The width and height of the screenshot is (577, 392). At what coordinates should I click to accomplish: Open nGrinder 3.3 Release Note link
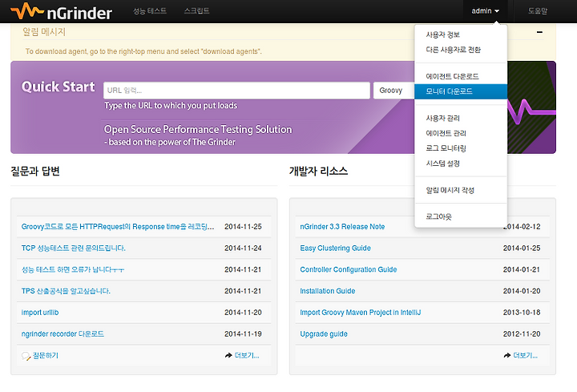coord(342,227)
